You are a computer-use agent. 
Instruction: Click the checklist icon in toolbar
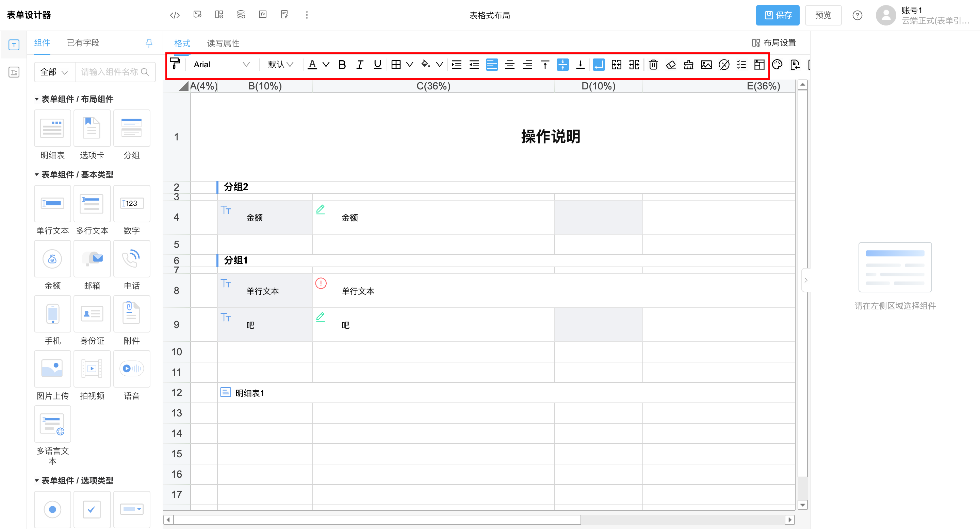click(741, 65)
